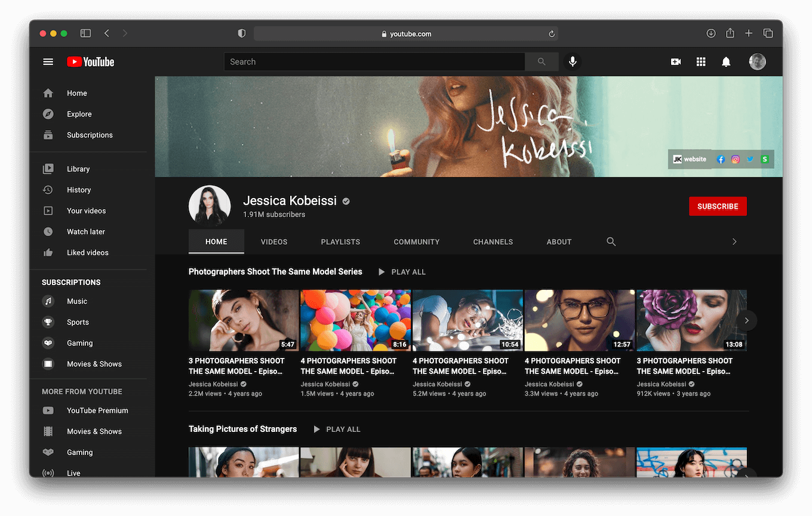Click the search magnifier button
The height and width of the screenshot is (516, 812).
click(542, 62)
